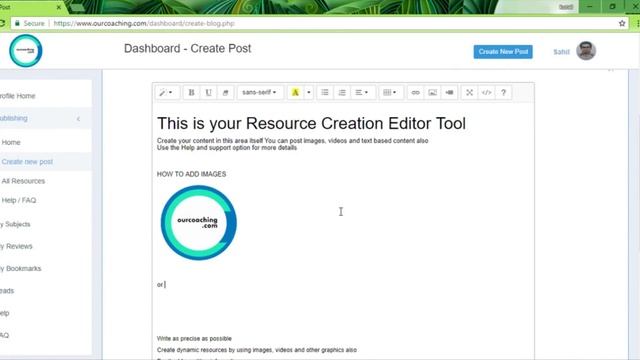
Task: Open Profile Home in sidebar
Action: click(18, 96)
